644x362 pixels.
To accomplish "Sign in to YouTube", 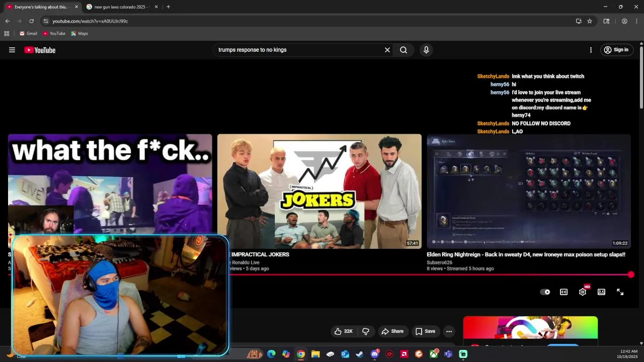I will pos(617,50).
